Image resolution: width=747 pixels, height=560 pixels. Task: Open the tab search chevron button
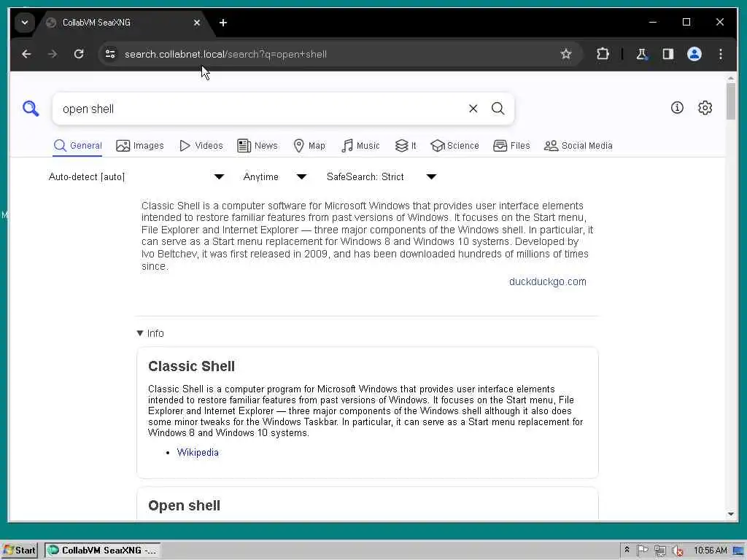(x=24, y=23)
